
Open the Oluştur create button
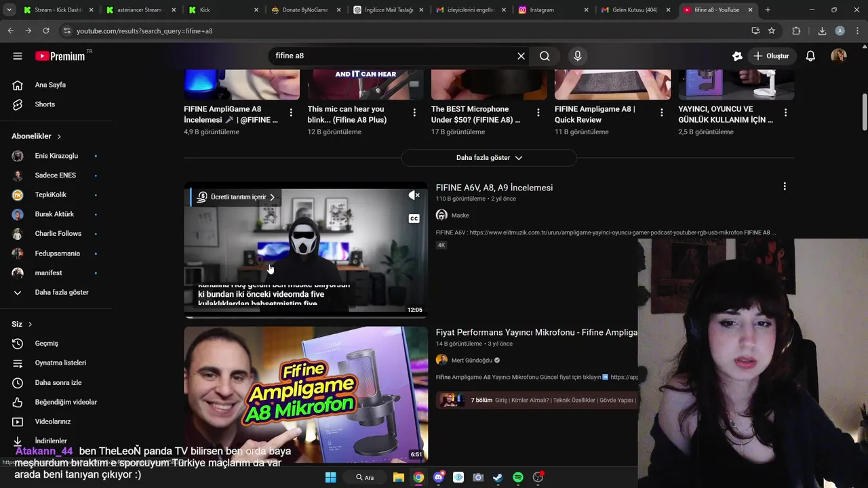(x=770, y=56)
